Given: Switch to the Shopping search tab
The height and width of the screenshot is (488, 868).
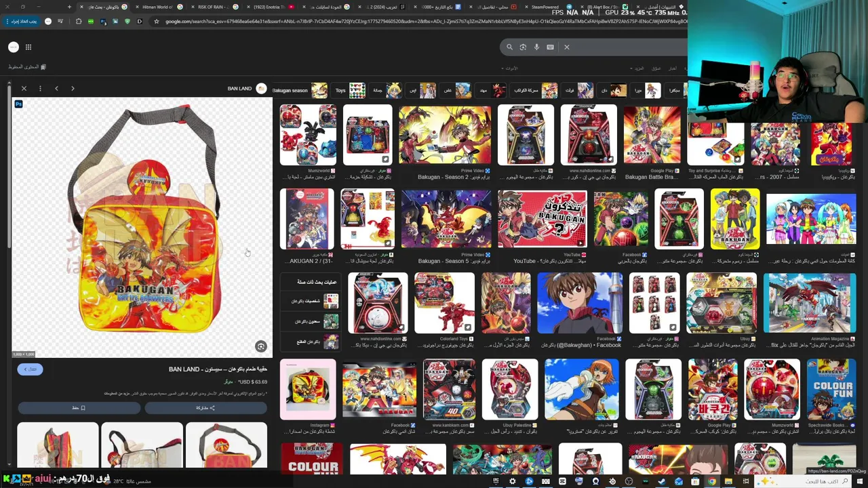Looking at the screenshot, I should click(656, 68).
